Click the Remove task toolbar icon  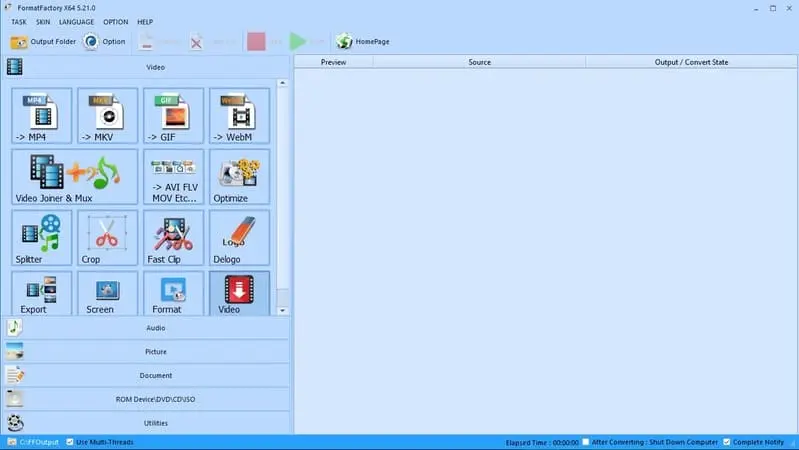146,42
